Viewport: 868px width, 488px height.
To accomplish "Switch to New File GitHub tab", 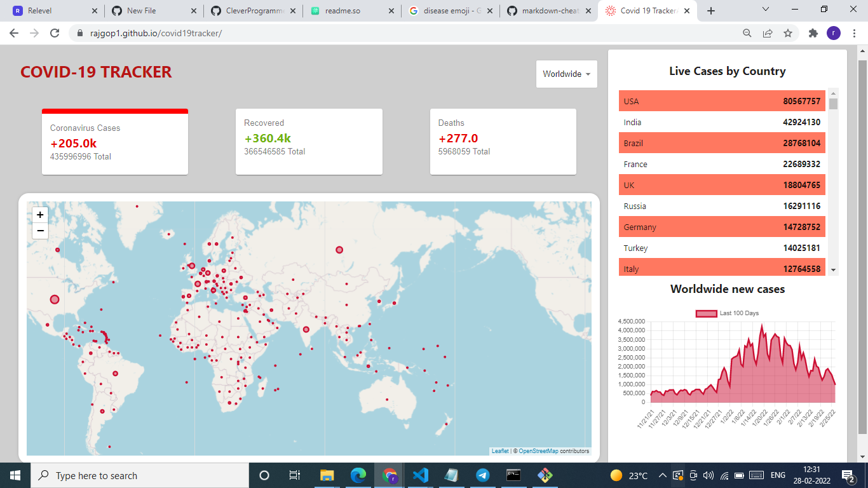I will tap(154, 11).
